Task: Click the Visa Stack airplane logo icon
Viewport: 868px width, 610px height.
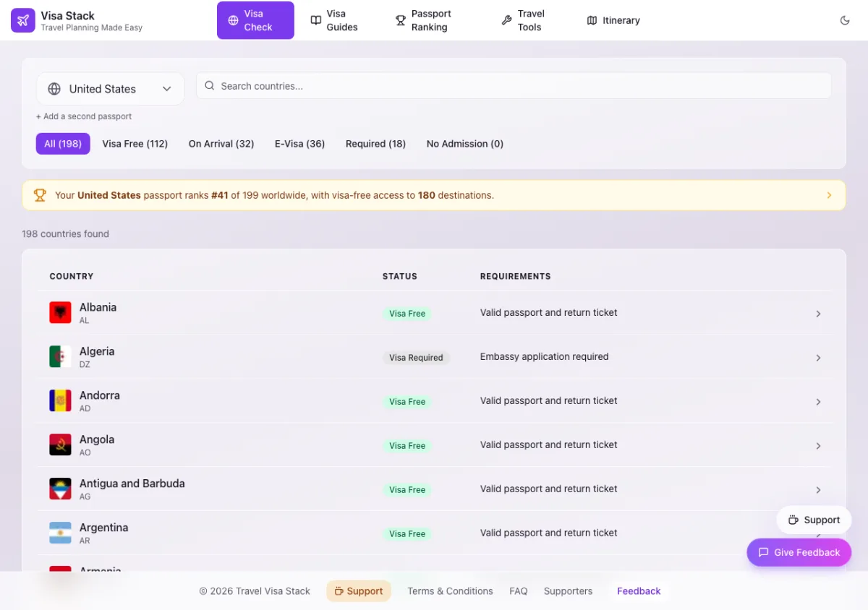Action: (x=23, y=20)
